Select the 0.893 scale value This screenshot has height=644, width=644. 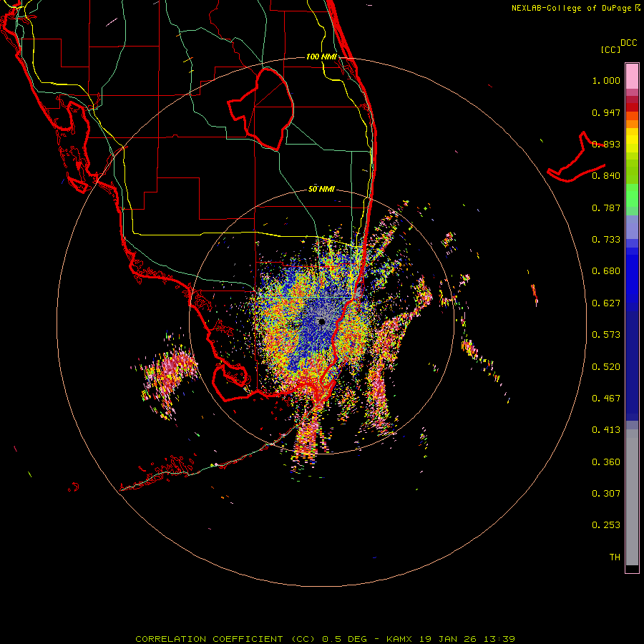[606, 144]
